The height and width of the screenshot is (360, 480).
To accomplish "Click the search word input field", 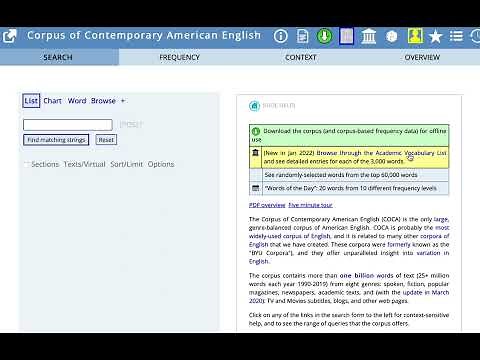I will [68, 125].
